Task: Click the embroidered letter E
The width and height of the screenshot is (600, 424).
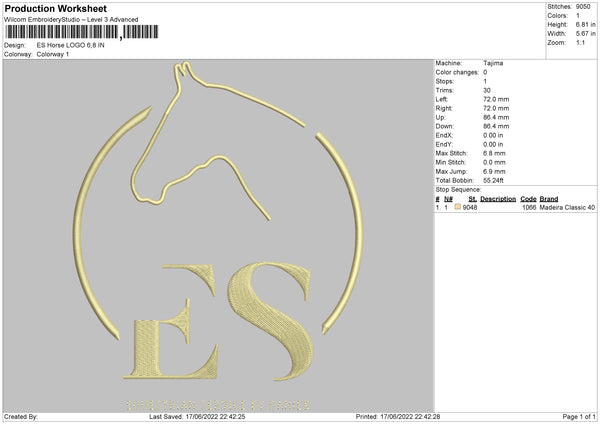Action: (x=171, y=321)
